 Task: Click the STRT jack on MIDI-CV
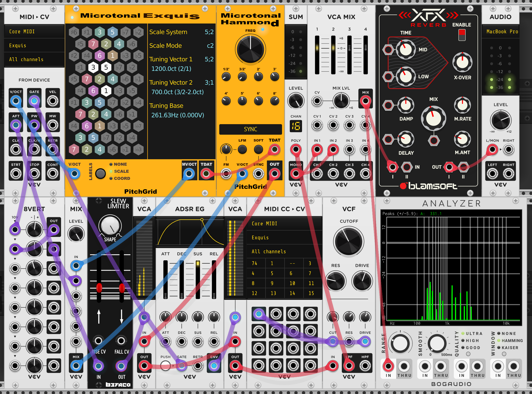(x=16, y=173)
